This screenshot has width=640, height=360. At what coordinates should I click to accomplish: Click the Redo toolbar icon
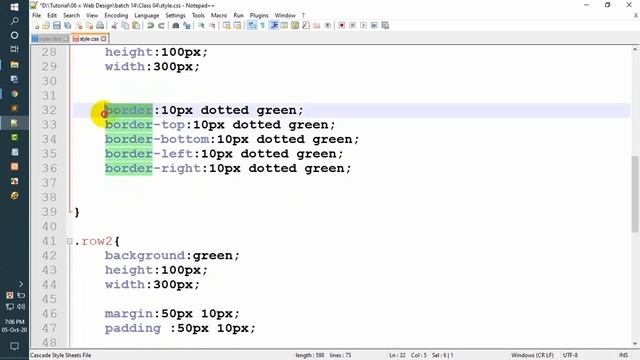[162, 25]
